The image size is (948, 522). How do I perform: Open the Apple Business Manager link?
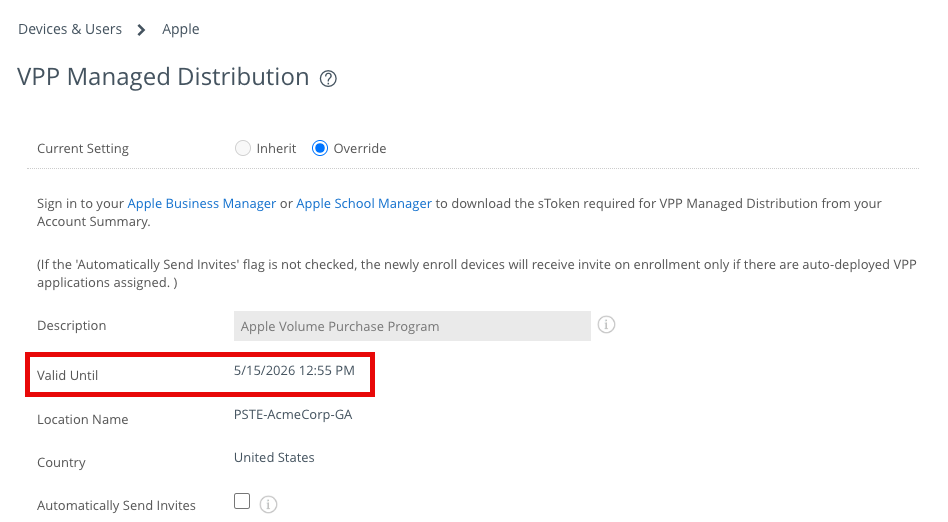(x=201, y=203)
